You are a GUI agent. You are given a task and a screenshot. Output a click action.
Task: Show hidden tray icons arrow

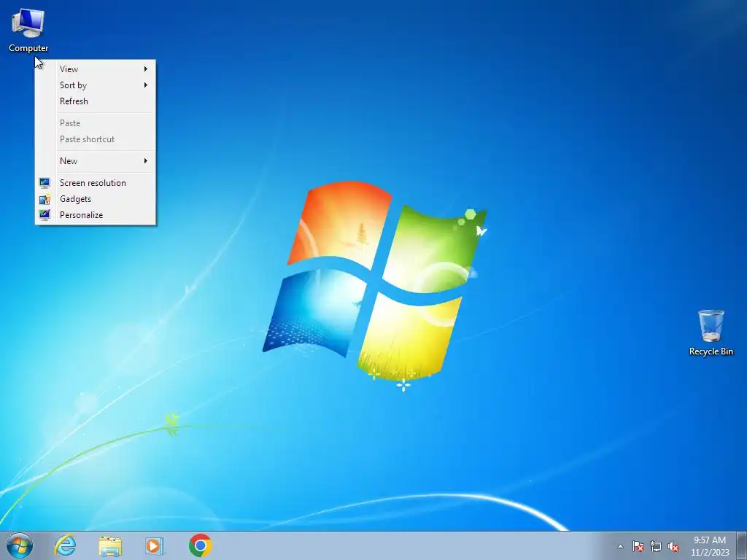(x=620, y=546)
